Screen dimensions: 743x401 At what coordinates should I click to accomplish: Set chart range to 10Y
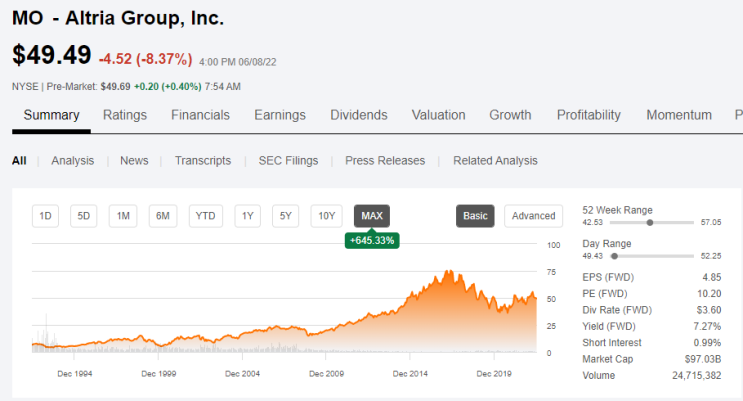coord(326,216)
